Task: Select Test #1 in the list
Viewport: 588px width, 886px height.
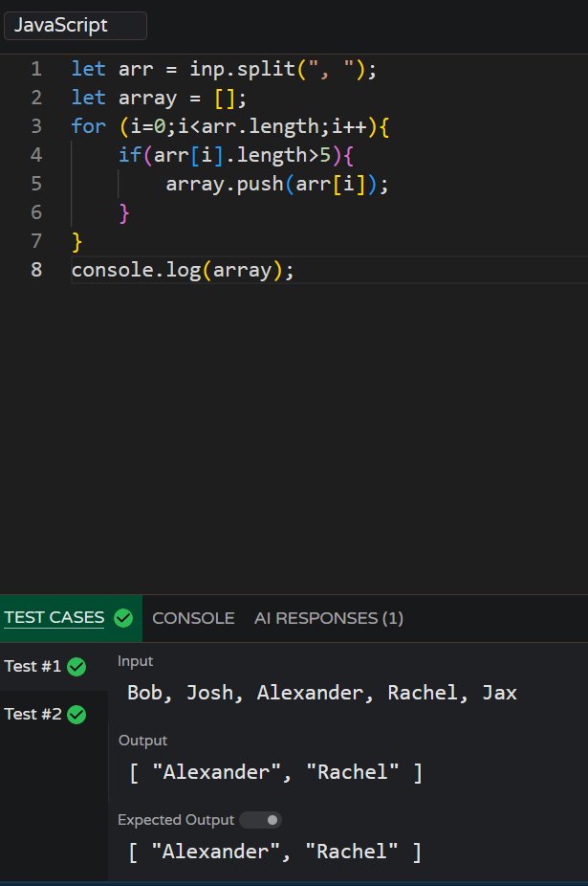Action: point(54,666)
